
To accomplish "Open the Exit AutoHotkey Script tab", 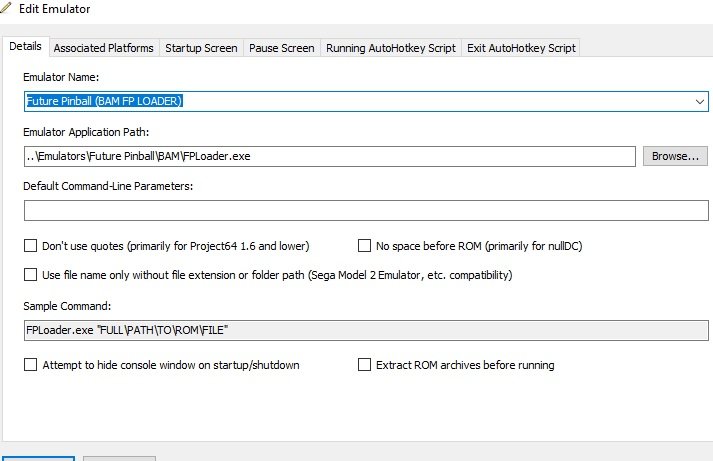I will click(x=521, y=48).
